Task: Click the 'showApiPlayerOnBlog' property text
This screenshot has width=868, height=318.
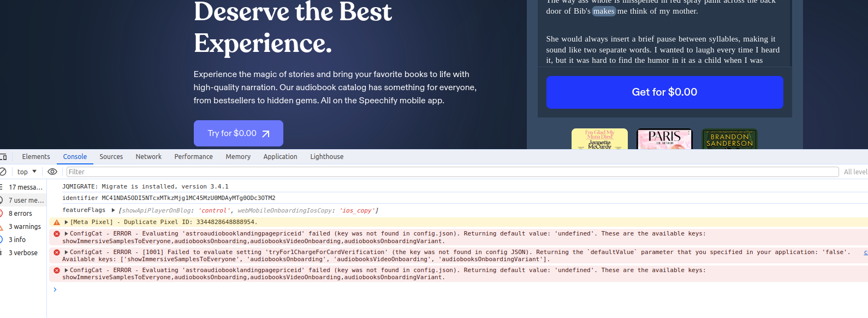Action: pos(156,210)
